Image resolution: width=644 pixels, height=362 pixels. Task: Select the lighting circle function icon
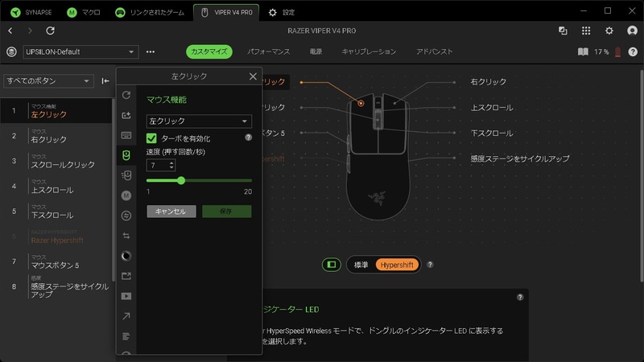point(126,256)
